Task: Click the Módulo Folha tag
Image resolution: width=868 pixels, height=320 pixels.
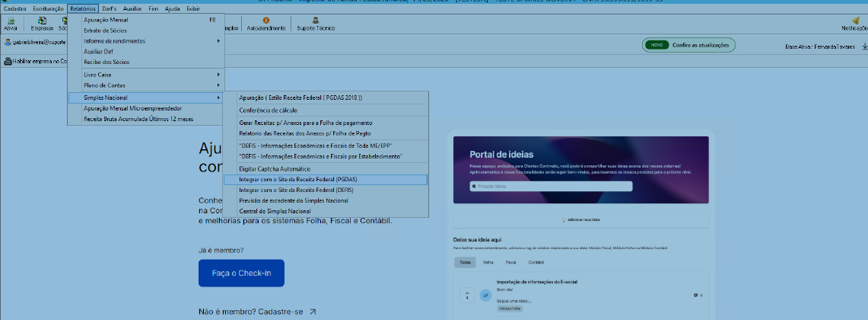Action: 509,309
